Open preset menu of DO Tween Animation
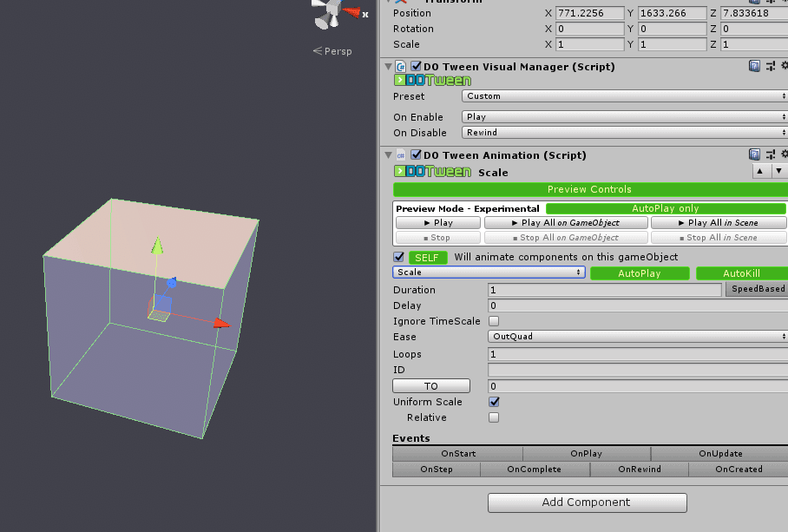788x532 pixels. pyautogui.click(x=770, y=154)
